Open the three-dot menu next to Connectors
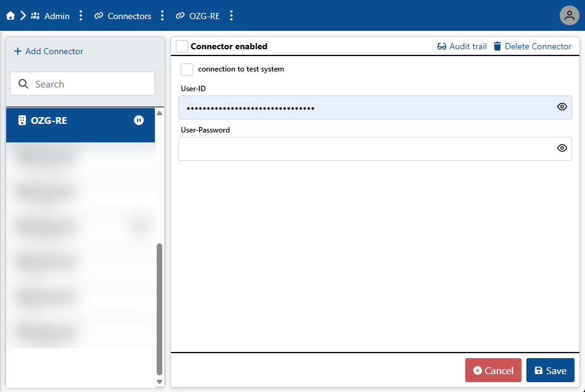This screenshot has height=392, width=585. point(162,16)
